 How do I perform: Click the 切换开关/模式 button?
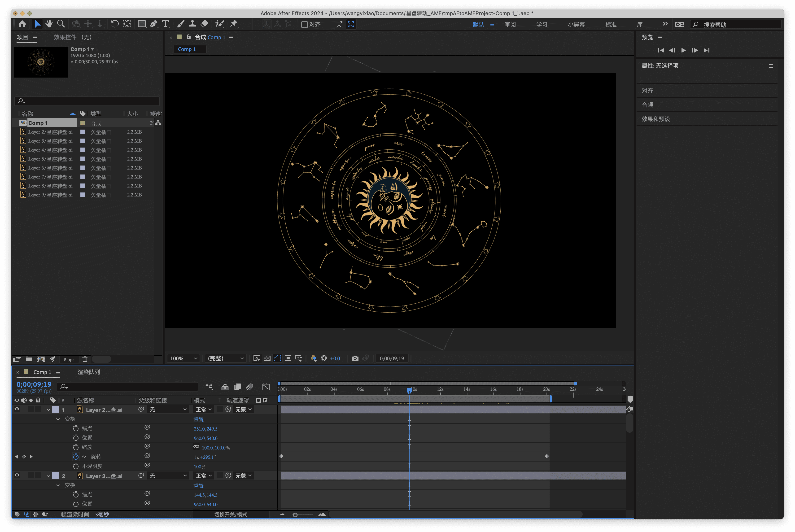pyautogui.click(x=230, y=514)
